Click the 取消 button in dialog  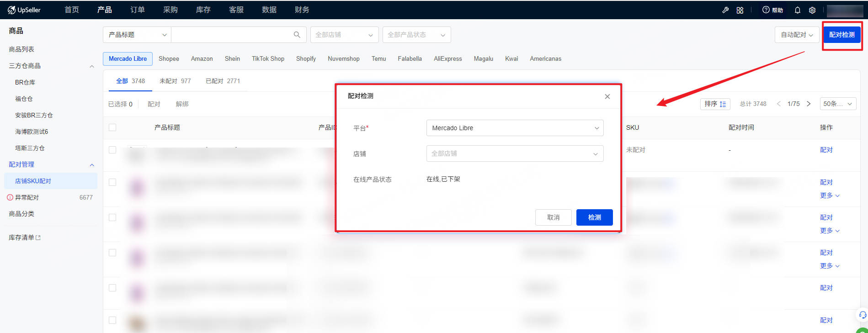pyautogui.click(x=553, y=217)
